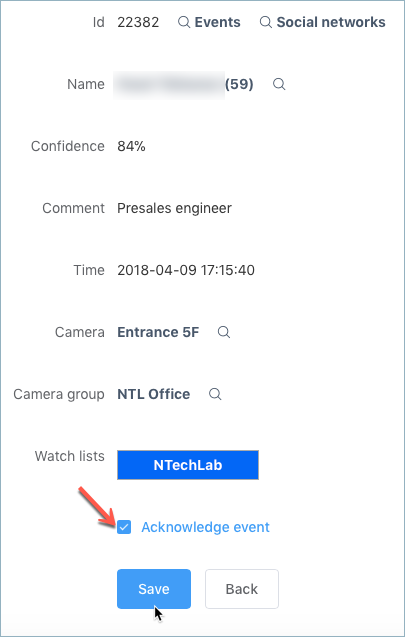Click the event Id number 22382

pos(138,22)
